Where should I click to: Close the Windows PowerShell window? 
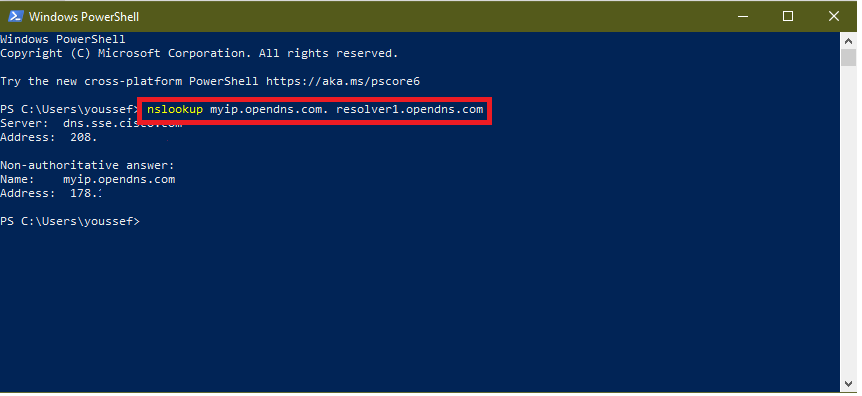coord(833,16)
